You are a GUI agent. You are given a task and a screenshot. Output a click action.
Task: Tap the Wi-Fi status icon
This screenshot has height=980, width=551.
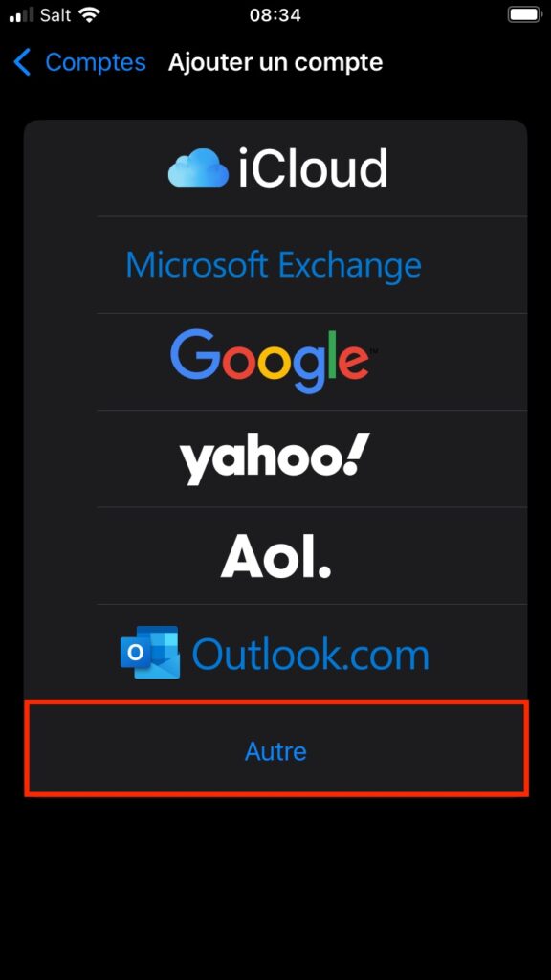(90, 15)
